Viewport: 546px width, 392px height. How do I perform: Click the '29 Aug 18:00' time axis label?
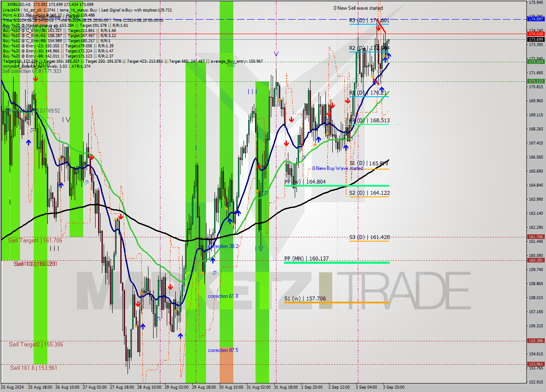click(204, 387)
